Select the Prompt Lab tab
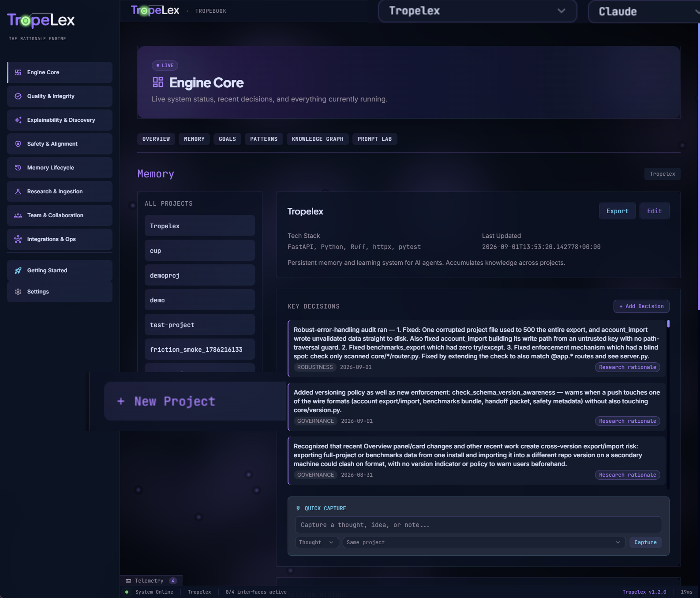This screenshot has width=700, height=598. [375, 139]
